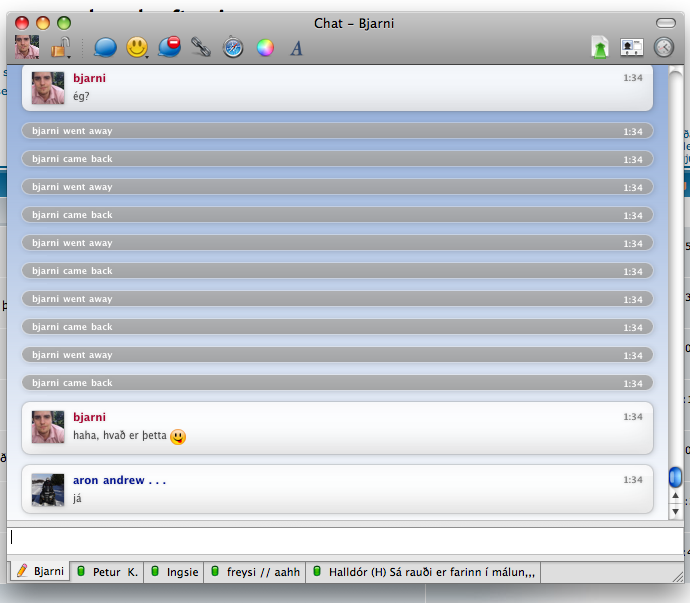This screenshot has width=690, height=603.
Task: Click the blue speech bubble icon
Action: pyautogui.click(x=105, y=47)
